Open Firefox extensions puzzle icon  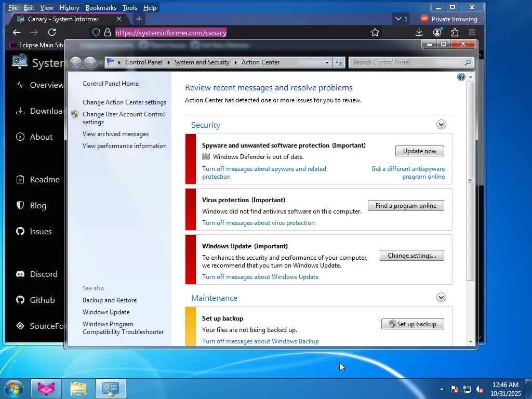(x=455, y=32)
